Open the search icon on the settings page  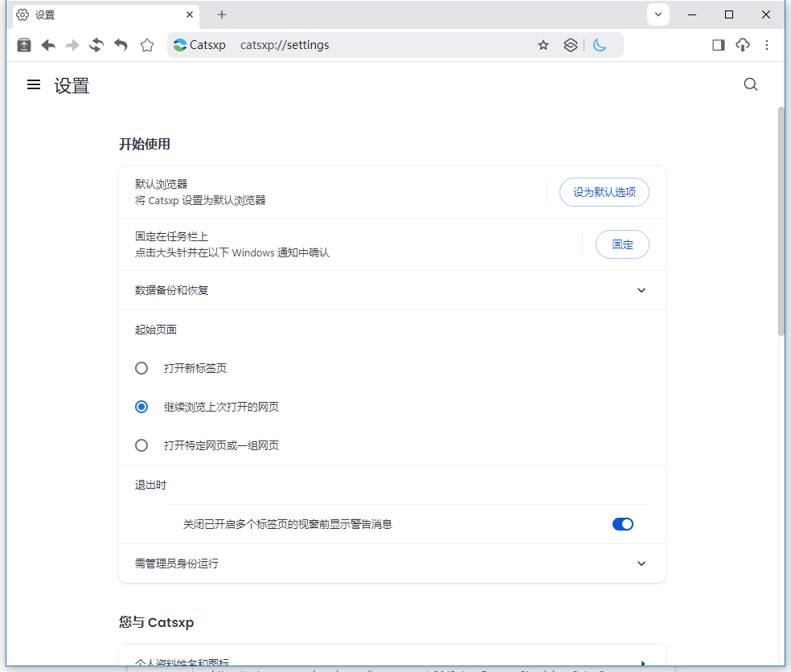click(750, 84)
